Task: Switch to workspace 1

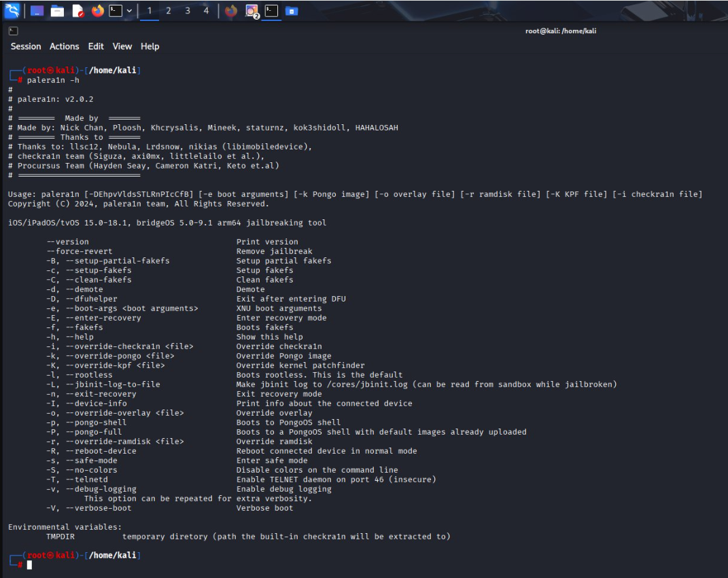Action: click(150, 11)
